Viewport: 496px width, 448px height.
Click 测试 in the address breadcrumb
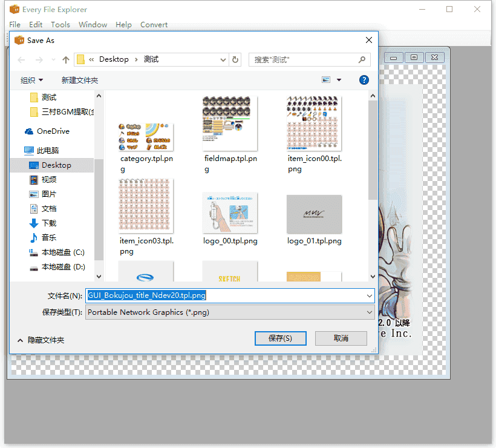151,59
